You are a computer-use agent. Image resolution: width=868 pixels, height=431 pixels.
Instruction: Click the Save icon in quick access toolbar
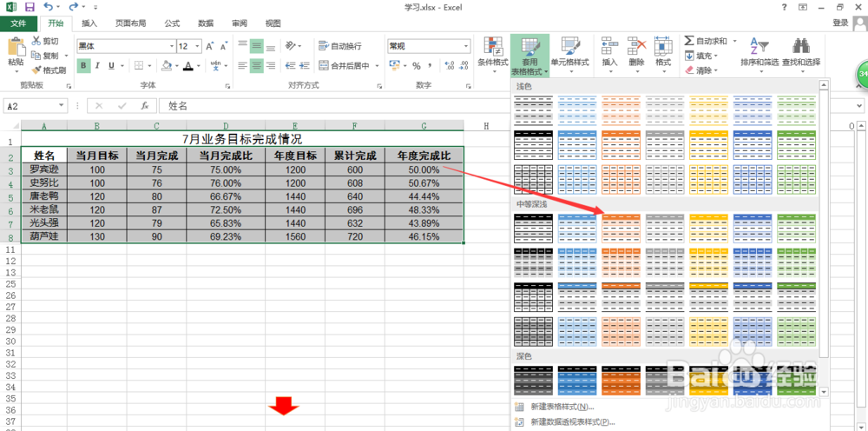30,7
